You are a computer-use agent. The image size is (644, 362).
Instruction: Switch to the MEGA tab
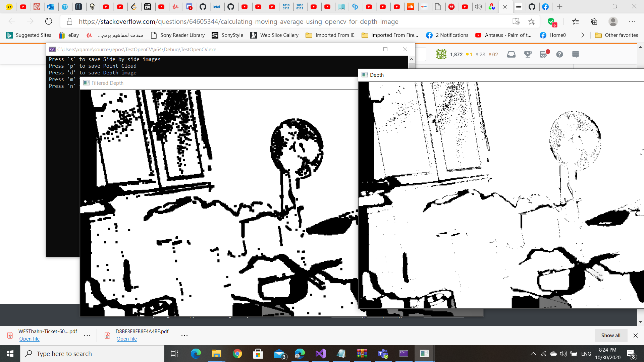coord(451,7)
